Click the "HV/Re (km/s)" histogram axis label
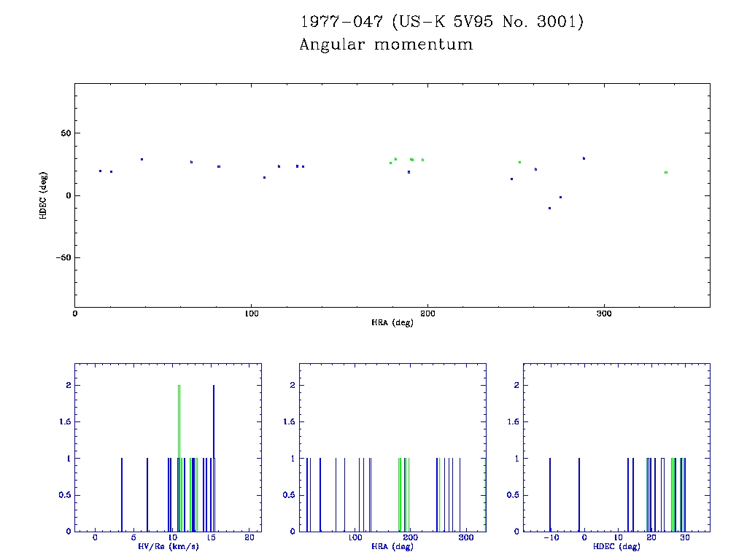The width and height of the screenshot is (747, 560). pos(168,546)
